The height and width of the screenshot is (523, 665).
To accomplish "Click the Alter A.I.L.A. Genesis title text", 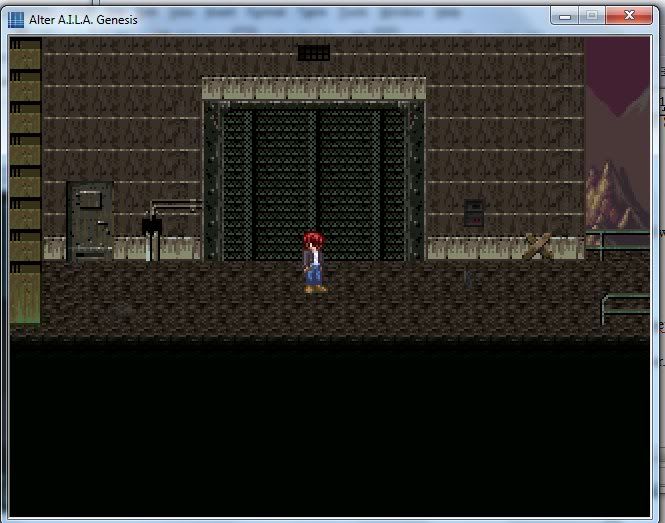I will pyautogui.click(x=83, y=20).
